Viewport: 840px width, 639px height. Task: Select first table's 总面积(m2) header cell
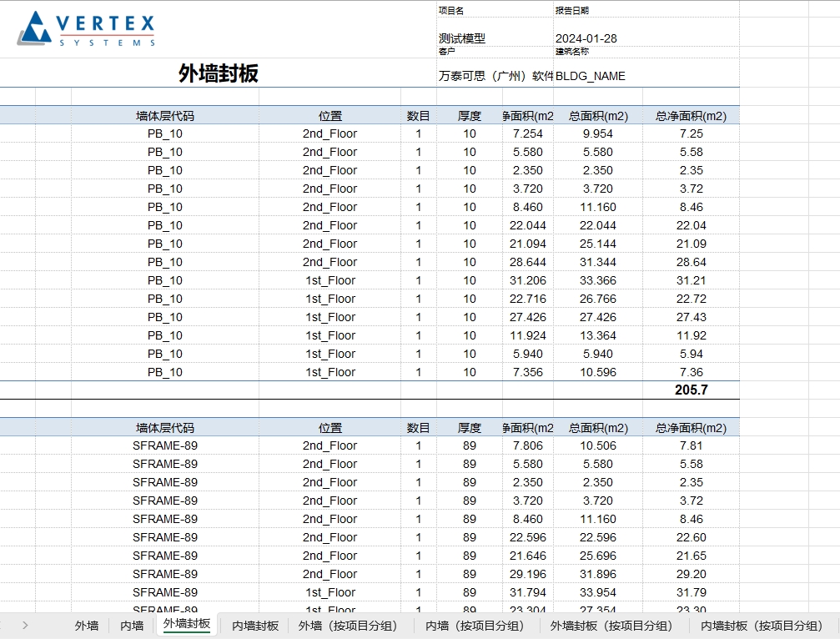pyautogui.click(x=598, y=116)
